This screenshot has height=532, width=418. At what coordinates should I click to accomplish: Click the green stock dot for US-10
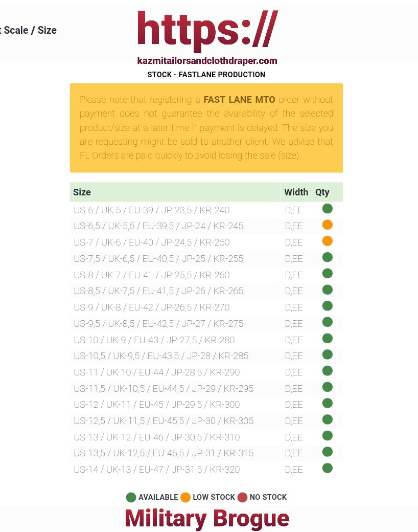click(x=328, y=339)
